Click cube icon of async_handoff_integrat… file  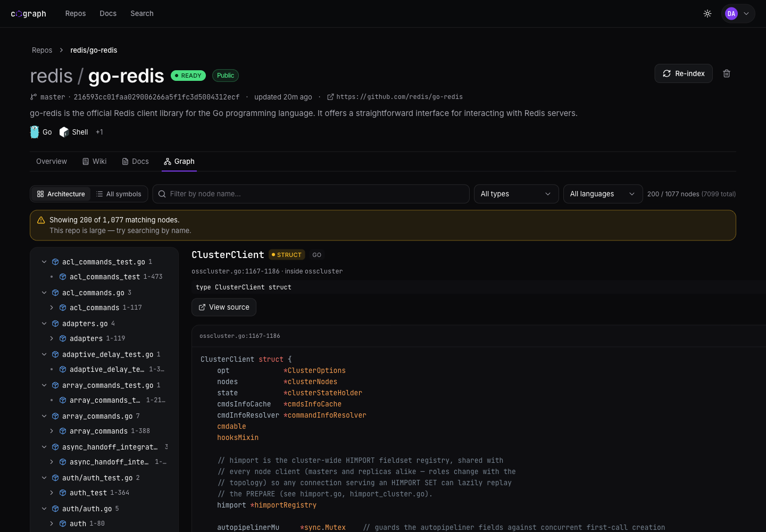pos(55,447)
